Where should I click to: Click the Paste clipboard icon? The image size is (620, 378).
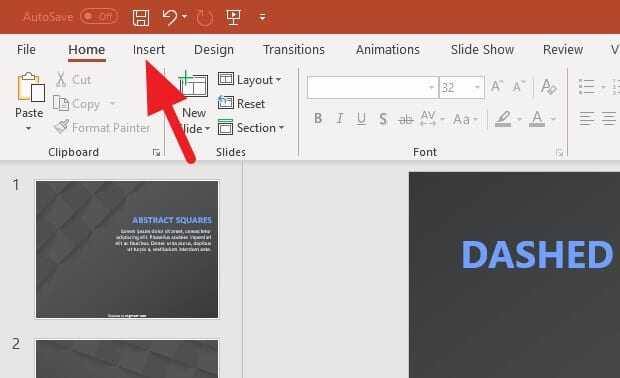[29, 88]
